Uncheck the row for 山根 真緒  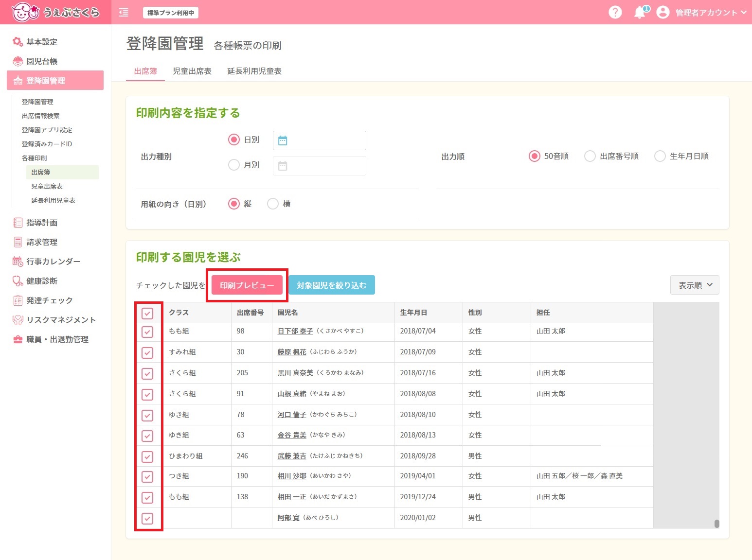pos(147,395)
